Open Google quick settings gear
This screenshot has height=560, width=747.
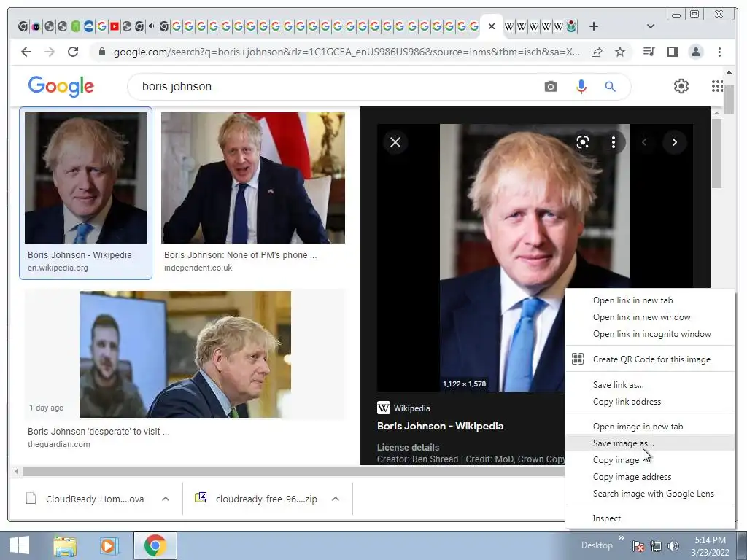tap(681, 86)
